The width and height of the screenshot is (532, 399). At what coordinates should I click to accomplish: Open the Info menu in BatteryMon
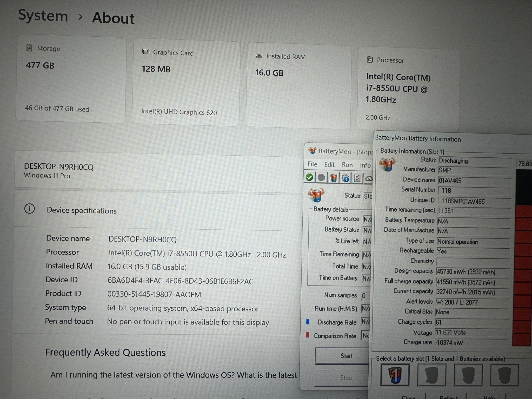365,165
